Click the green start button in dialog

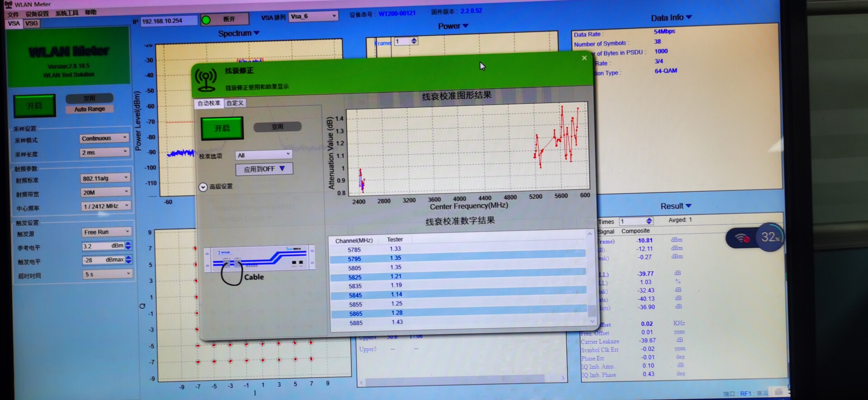click(x=222, y=129)
